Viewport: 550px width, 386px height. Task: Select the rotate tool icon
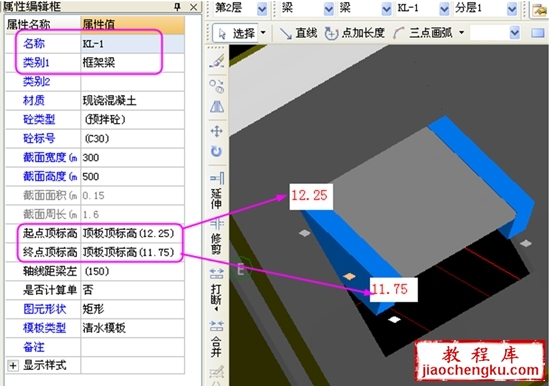coord(216,152)
